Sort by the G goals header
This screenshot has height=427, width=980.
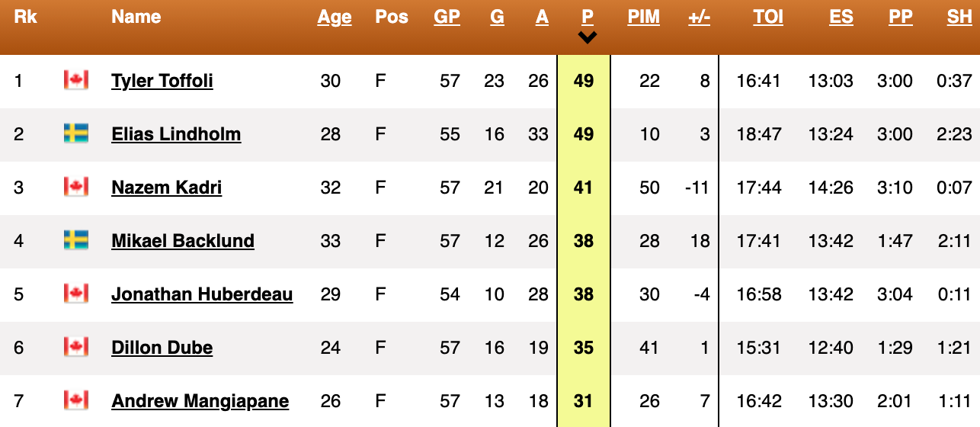(497, 18)
